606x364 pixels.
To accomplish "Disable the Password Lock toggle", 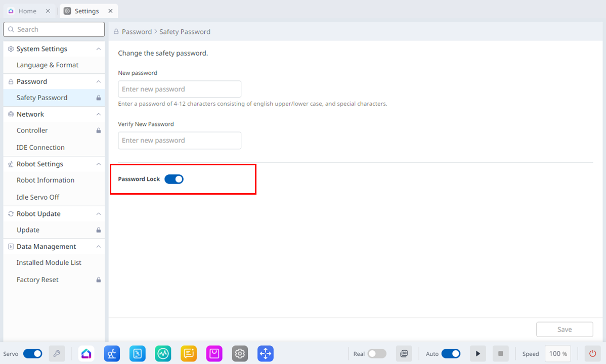I will 174,179.
